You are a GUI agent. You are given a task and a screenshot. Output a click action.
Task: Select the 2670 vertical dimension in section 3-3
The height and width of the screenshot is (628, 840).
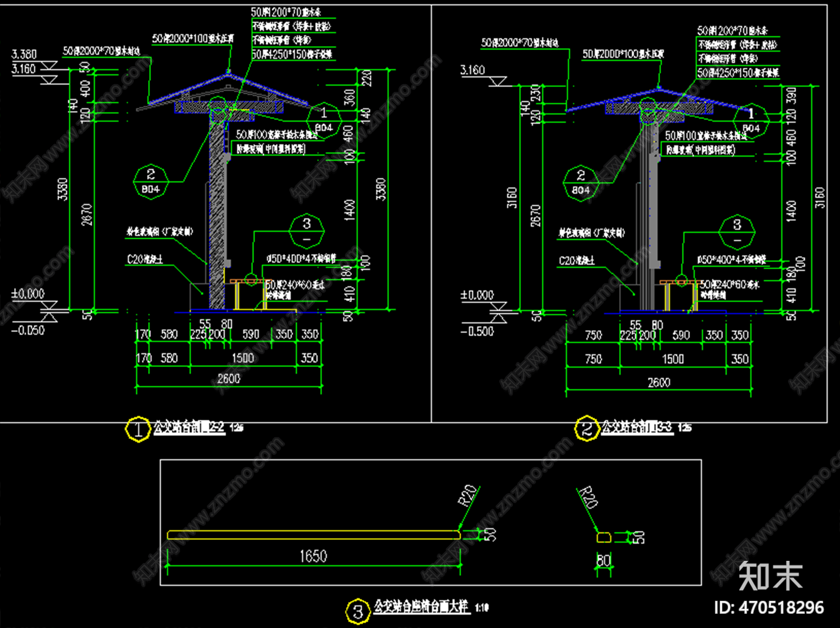[535, 216]
